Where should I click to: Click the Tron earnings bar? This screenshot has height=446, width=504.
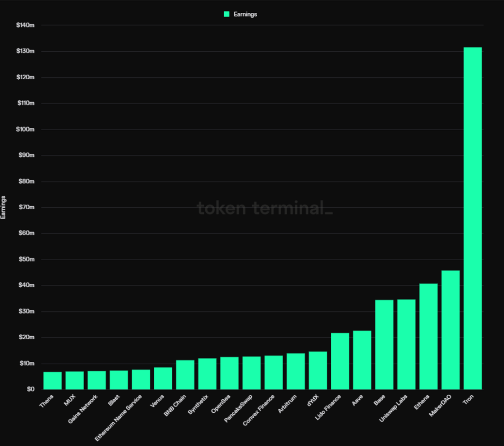click(x=472, y=218)
